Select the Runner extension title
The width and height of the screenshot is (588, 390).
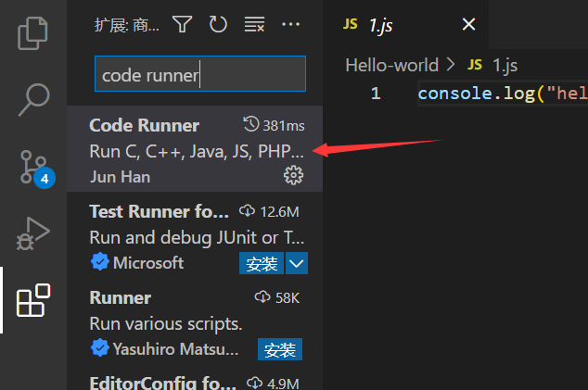click(121, 298)
